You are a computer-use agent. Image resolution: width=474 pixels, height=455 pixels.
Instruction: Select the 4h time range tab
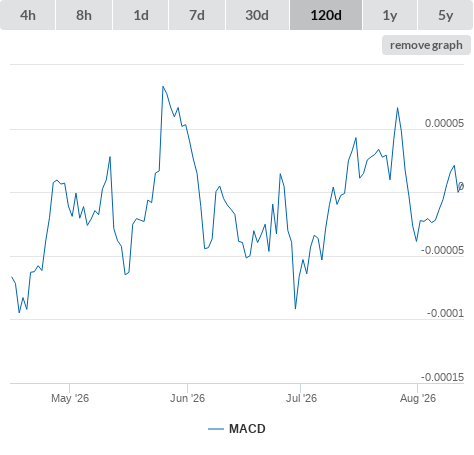27,15
